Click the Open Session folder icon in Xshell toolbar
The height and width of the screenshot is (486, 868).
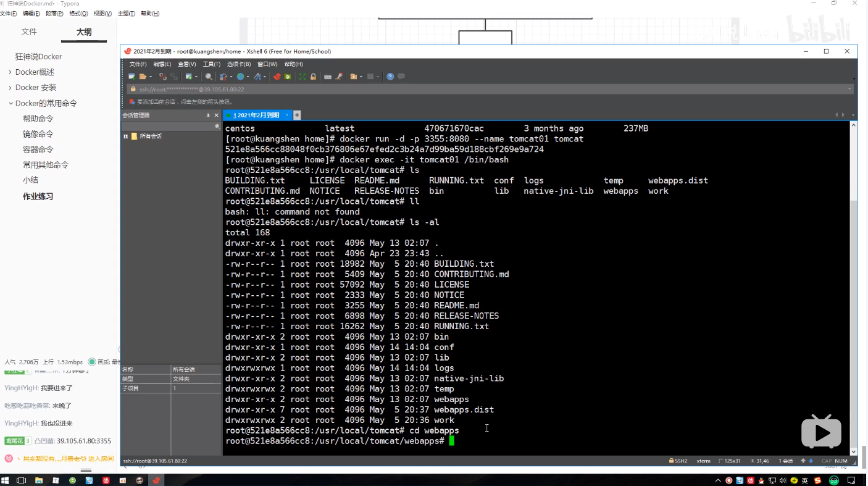[x=143, y=77]
